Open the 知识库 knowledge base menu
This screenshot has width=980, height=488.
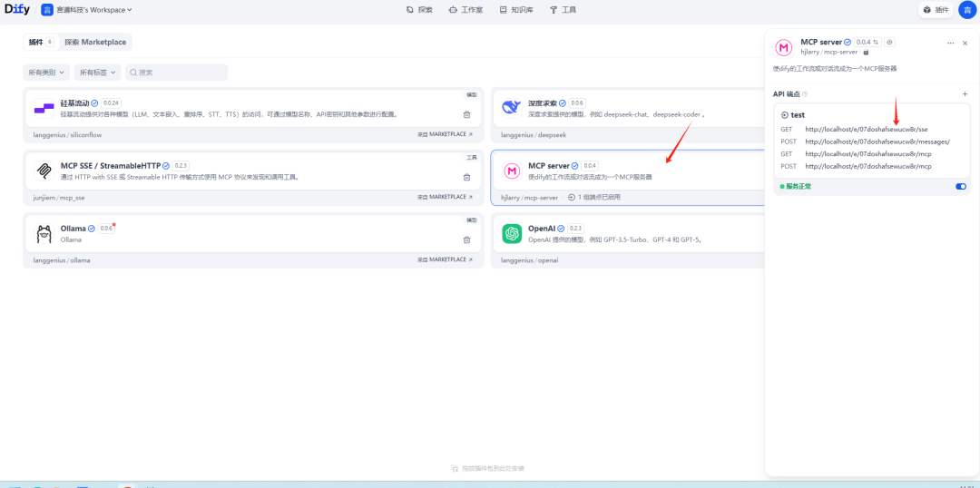[x=516, y=10]
